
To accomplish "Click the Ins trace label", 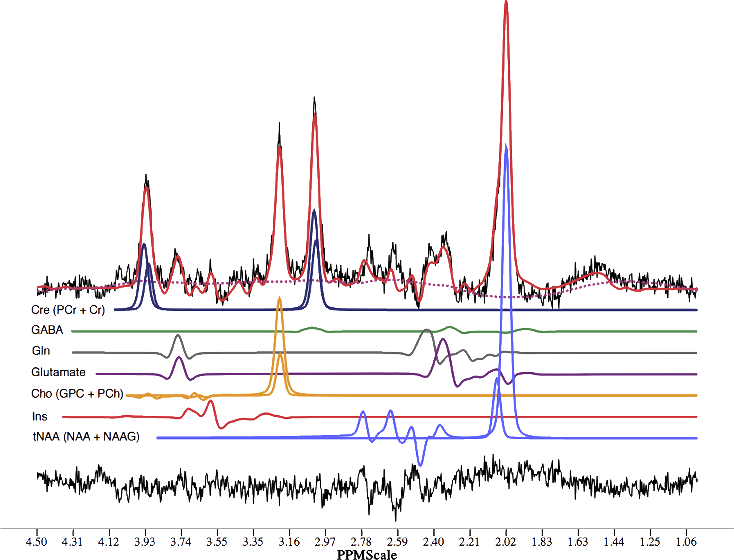I will 39,416.
